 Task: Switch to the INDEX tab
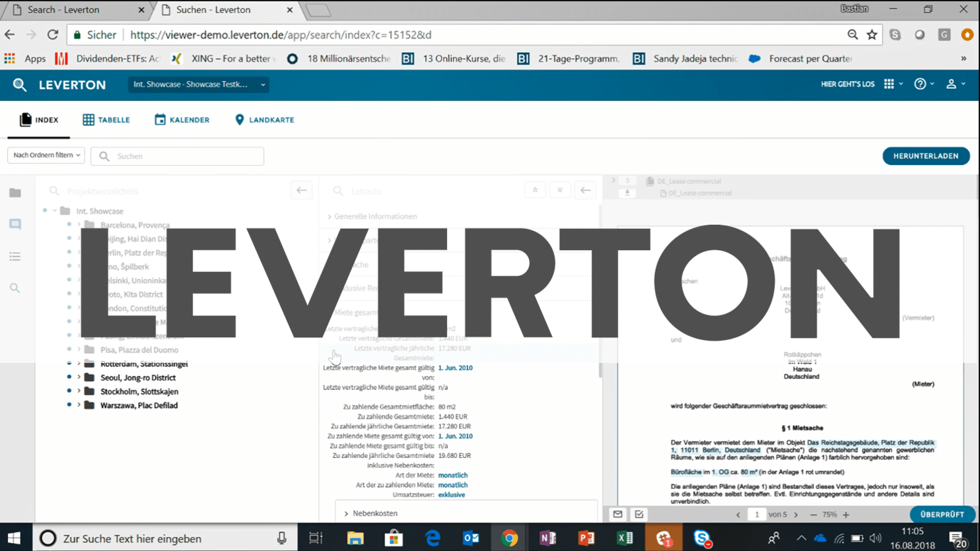[x=39, y=120]
